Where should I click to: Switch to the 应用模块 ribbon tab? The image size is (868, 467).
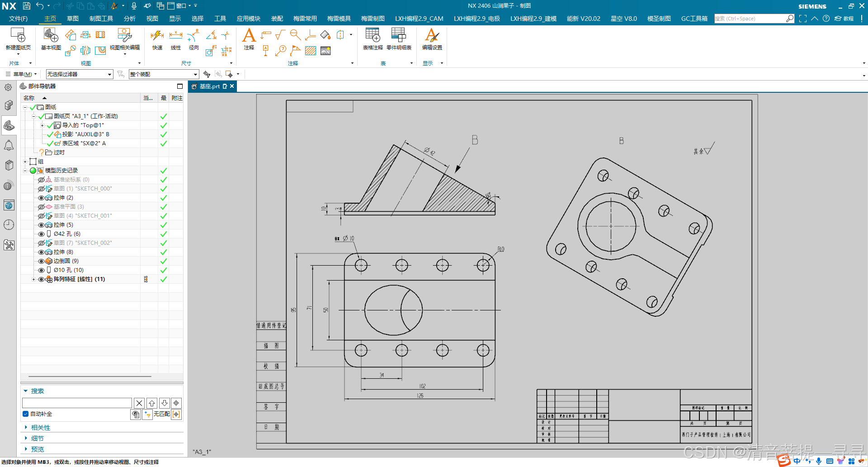249,19
